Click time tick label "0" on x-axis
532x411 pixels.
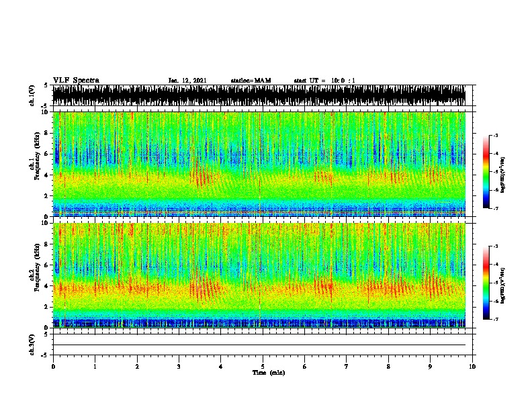click(53, 367)
